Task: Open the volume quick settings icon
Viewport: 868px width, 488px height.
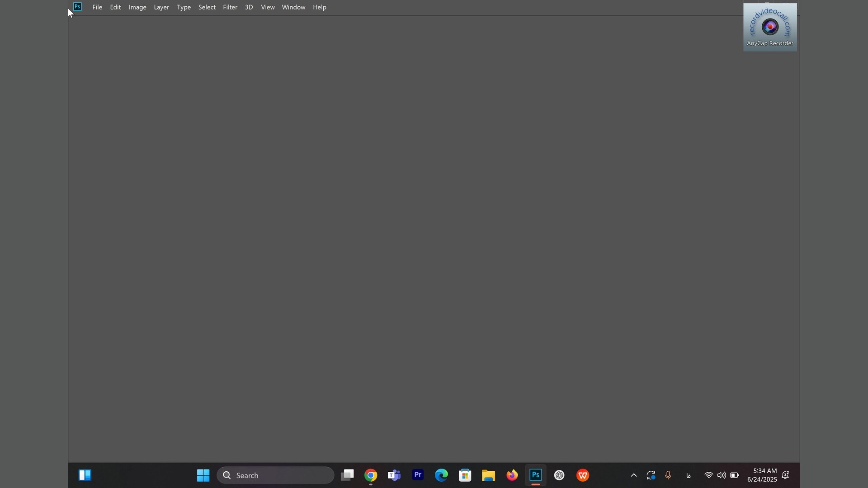Action: [722, 475]
